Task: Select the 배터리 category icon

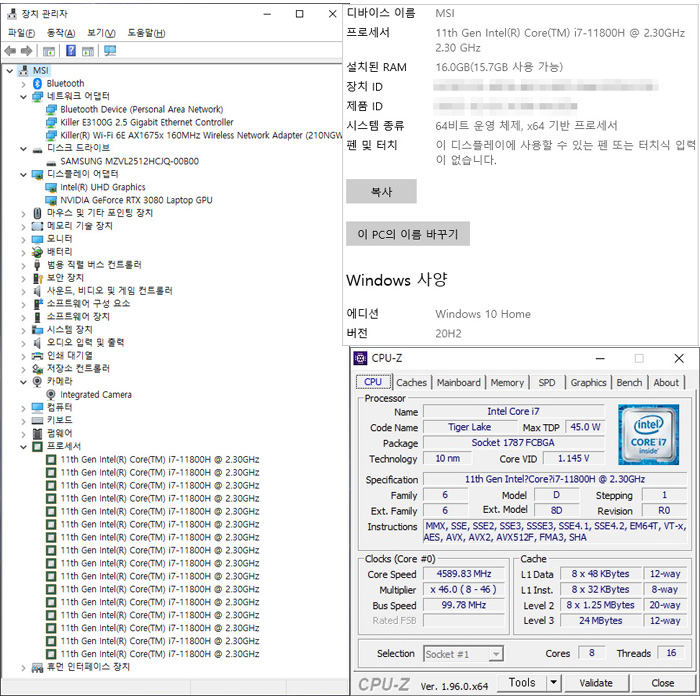Action: click(x=38, y=252)
